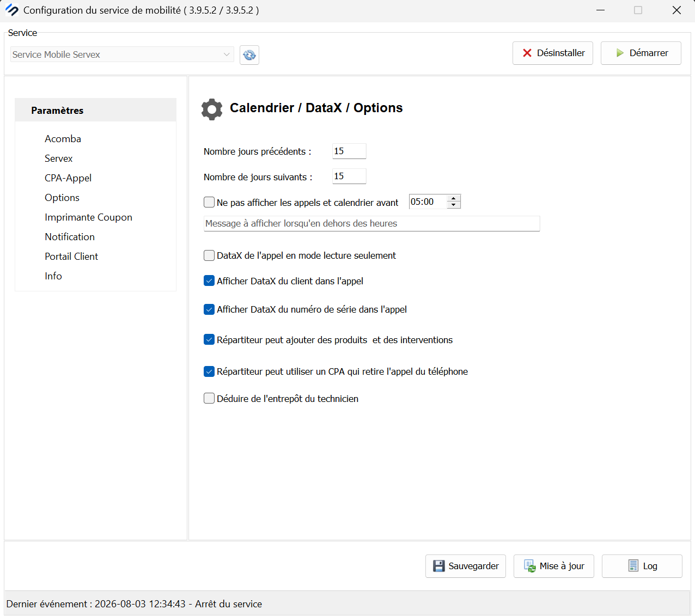Click the Nombre de jours suivants field

point(349,176)
